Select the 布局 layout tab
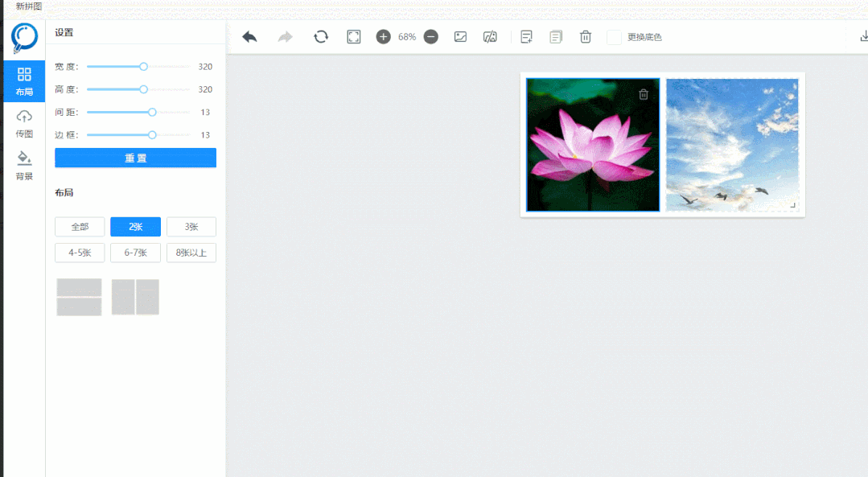This screenshot has height=477, width=868. [24, 81]
